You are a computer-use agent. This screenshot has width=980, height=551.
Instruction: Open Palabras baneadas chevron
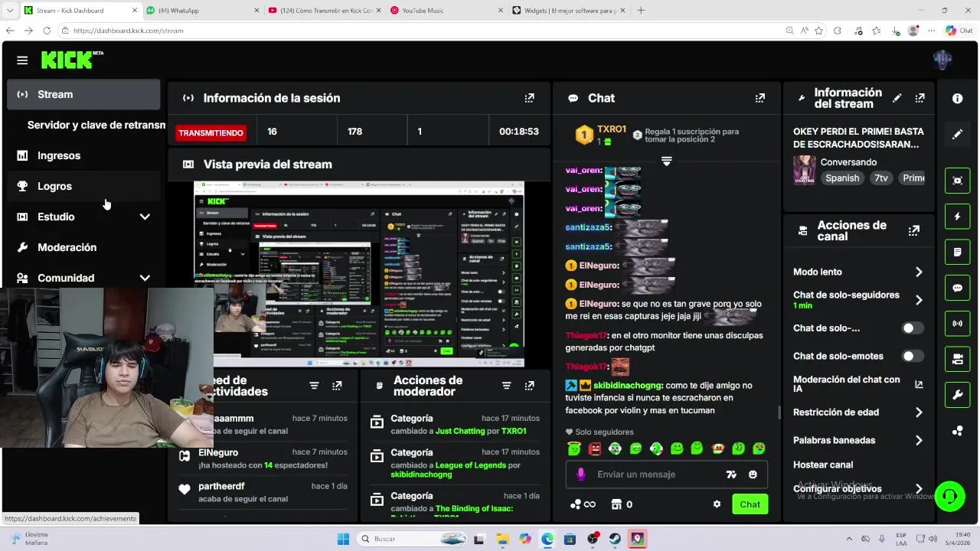click(919, 440)
